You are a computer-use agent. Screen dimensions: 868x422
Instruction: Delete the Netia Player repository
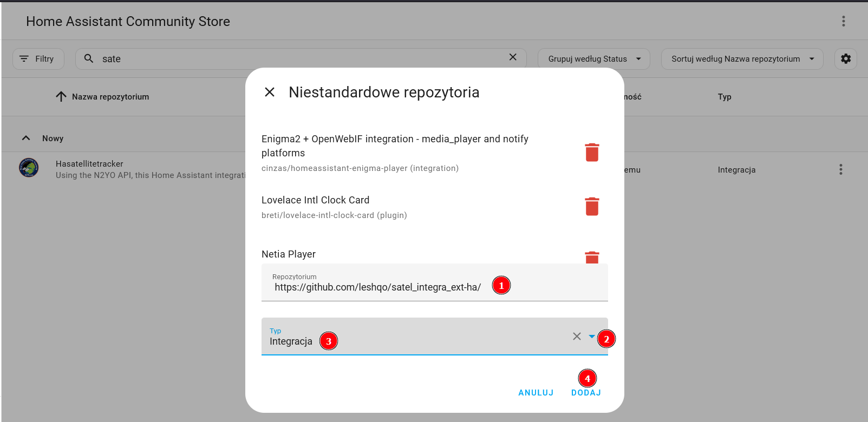[592, 258]
